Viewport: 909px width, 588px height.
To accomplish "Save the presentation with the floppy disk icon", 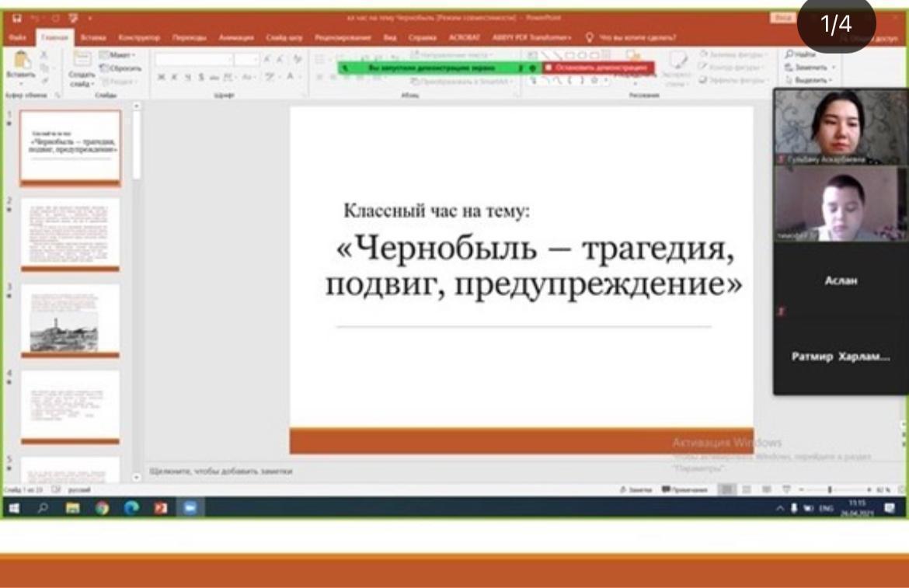I will [17, 18].
